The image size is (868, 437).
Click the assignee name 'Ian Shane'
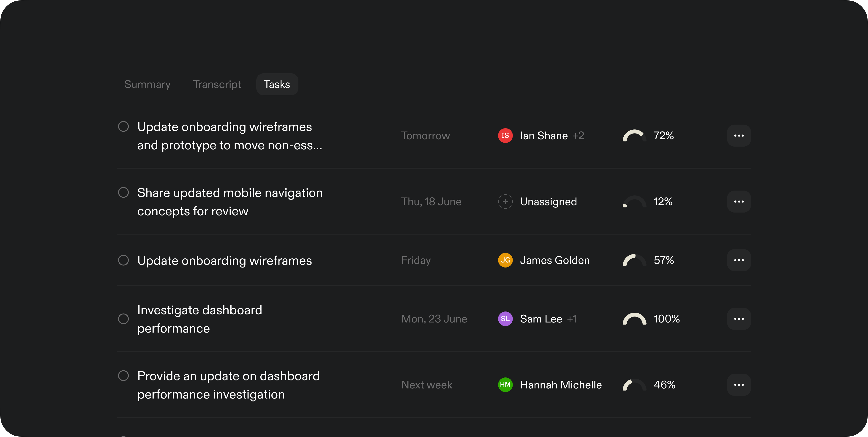pos(544,135)
